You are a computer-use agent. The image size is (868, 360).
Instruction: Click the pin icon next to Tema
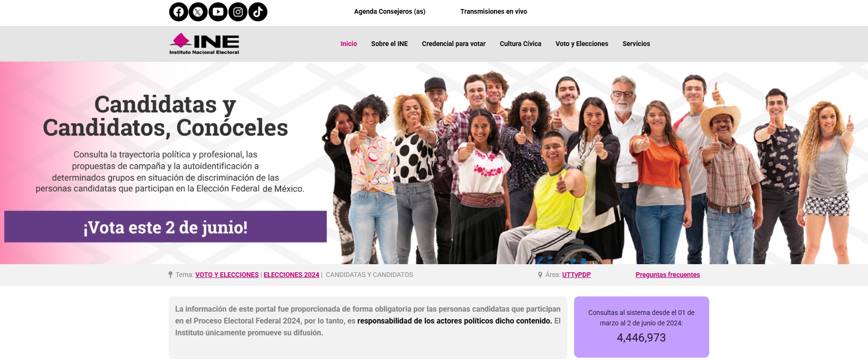170,275
